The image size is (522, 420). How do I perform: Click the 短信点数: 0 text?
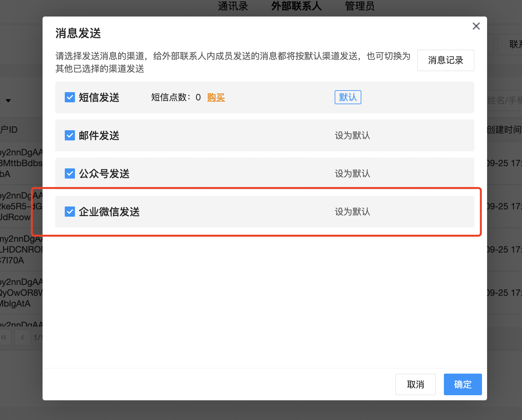tap(176, 97)
